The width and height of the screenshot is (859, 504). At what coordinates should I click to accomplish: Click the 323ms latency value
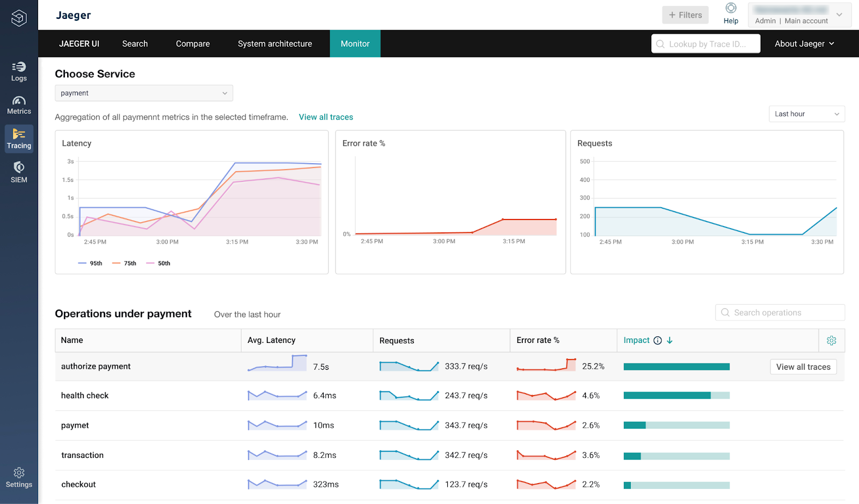[x=326, y=484]
